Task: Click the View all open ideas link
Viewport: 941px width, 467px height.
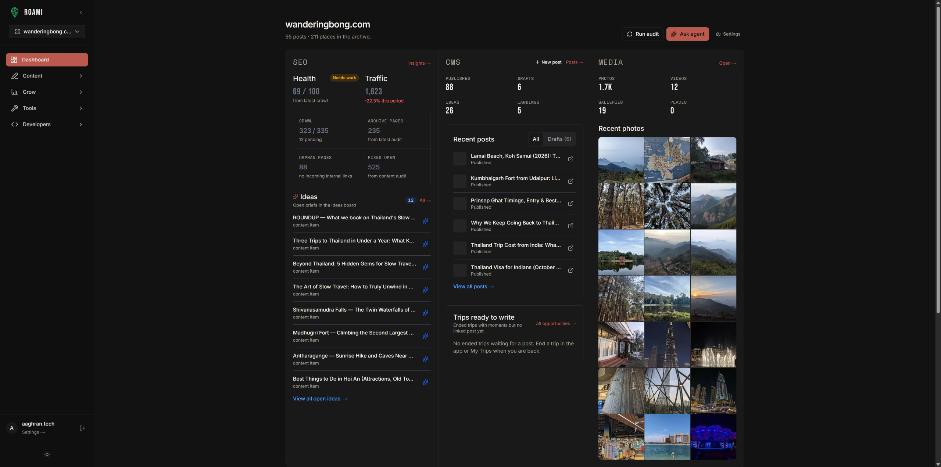Action: [x=320, y=399]
